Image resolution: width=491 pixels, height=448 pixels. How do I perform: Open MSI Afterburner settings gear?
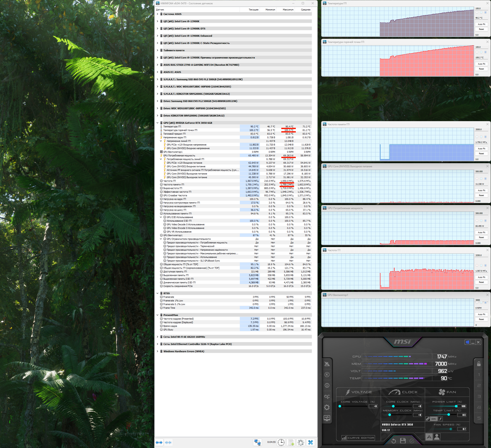point(327,407)
